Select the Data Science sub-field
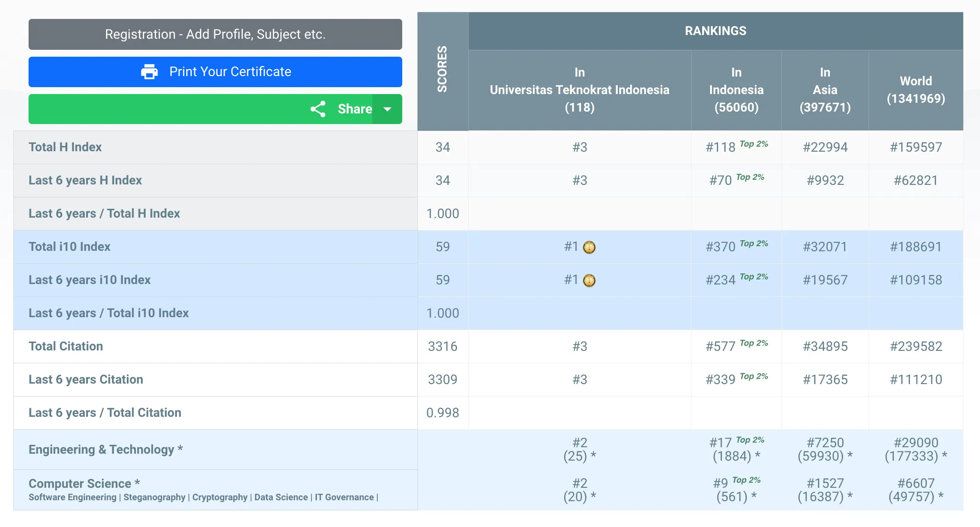 (x=281, y=497)
